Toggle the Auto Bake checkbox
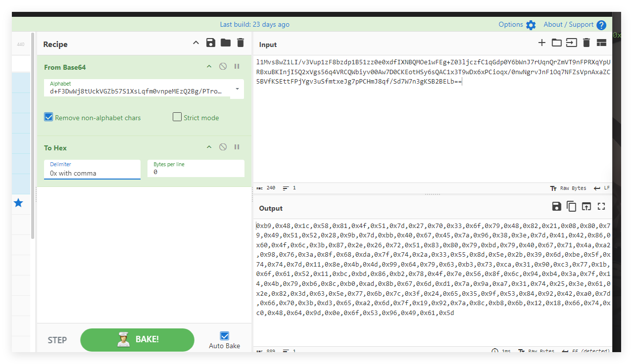 225,336
